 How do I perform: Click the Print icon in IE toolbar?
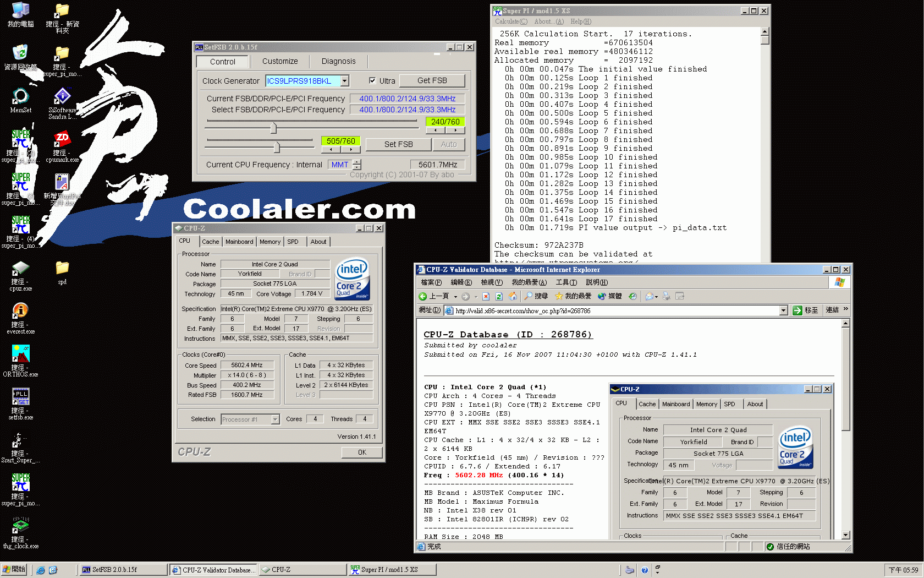pyautogui.click(x=666, y=296)
